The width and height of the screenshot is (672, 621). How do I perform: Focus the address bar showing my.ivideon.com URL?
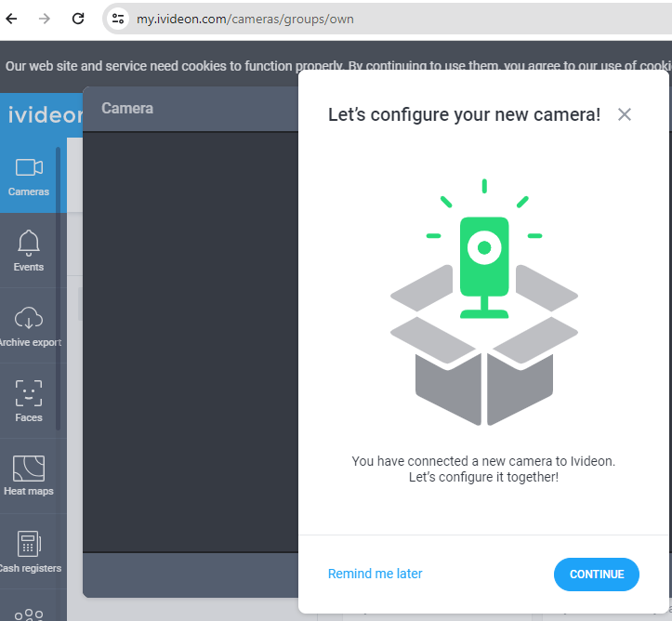tap(386, 19)
